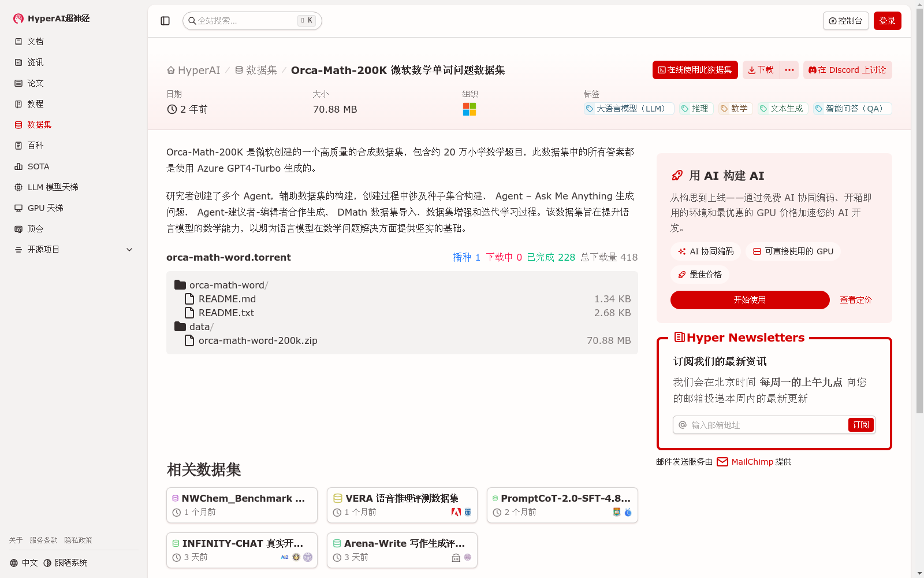Open the three-dots more options dropdown
Screen dimensions: 924x578
click(x=789, y=70)
